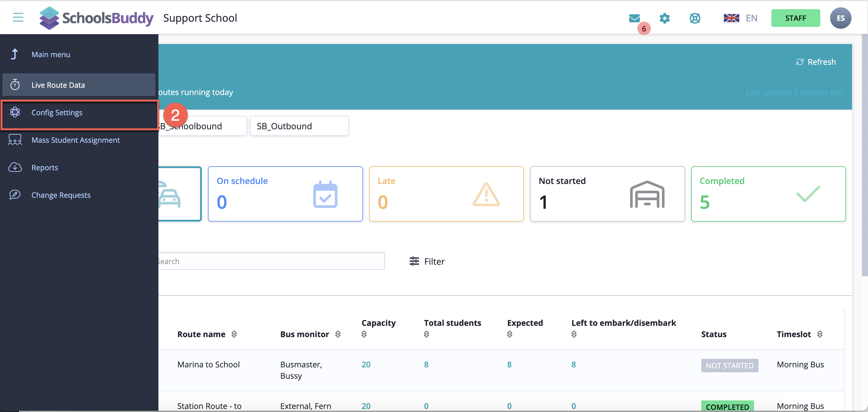Image resolution: width=868 pixels, height=412 pixels.
Task: Sort by Route name column
Action: pyautogui.click(x=234, y=334)
